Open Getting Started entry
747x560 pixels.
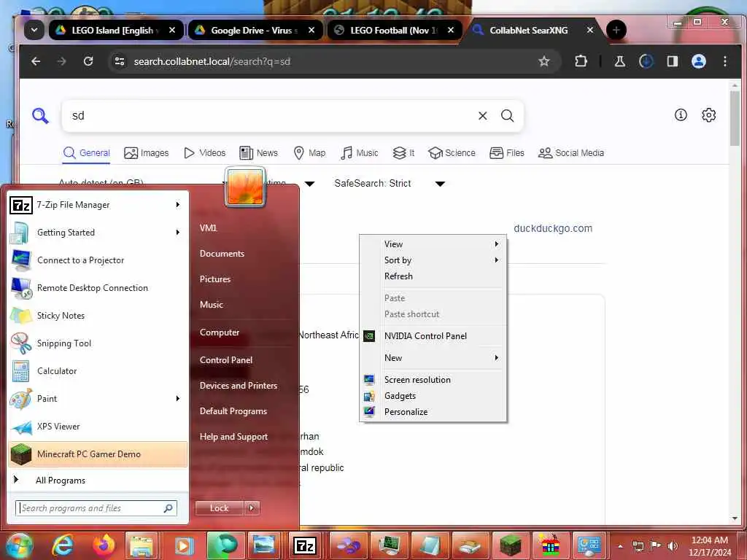[x=98, y=233]
